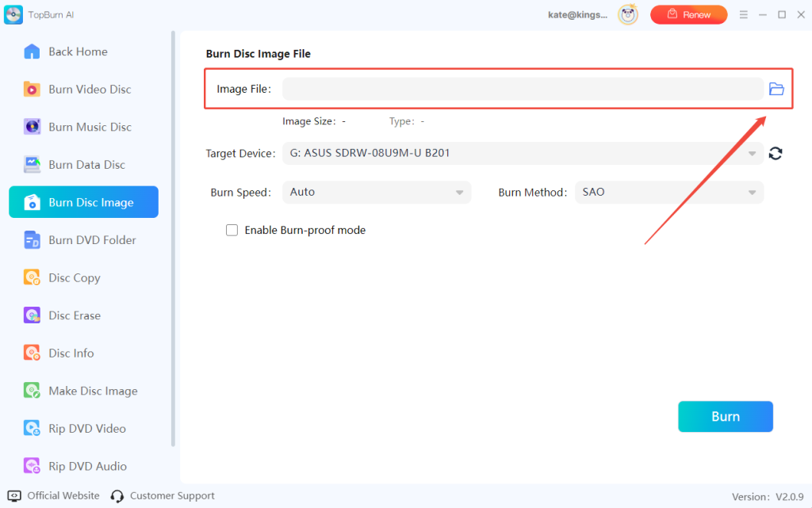This screenshot has height=508, width=812.
Task: Open Customer Support
Action: [171, 495]
